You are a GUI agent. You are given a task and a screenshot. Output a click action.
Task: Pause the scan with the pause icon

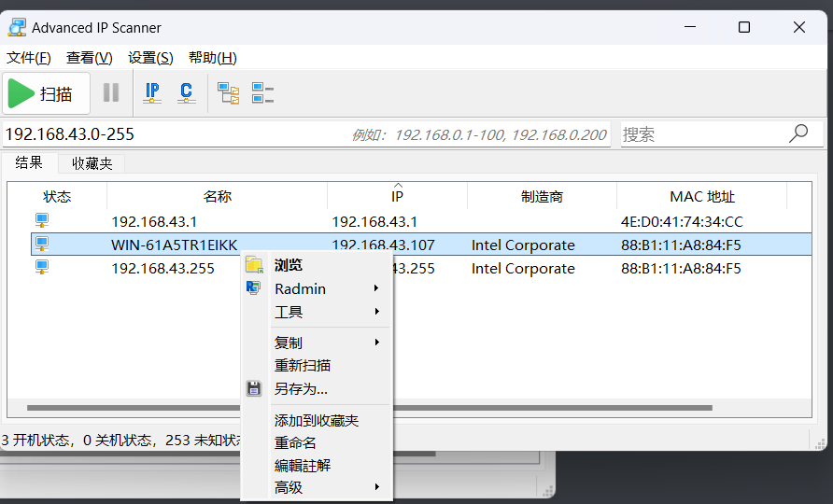coord(111,93)
